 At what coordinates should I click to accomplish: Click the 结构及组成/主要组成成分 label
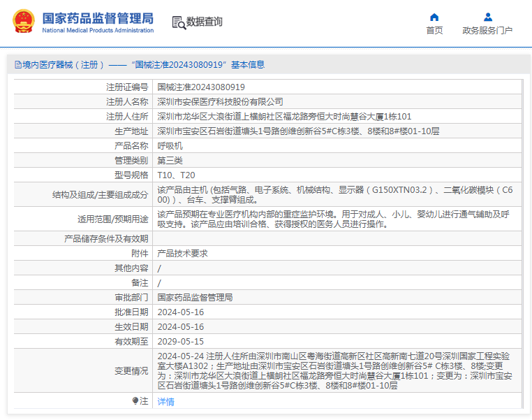[x=100, y=195]
